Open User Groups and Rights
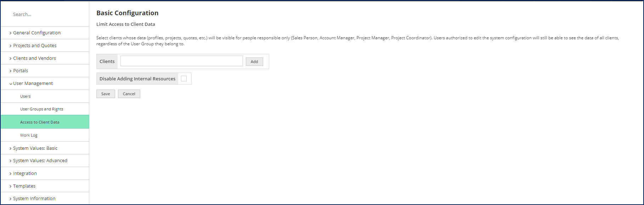This screenshot has width=644, height=205. point(45,109)
